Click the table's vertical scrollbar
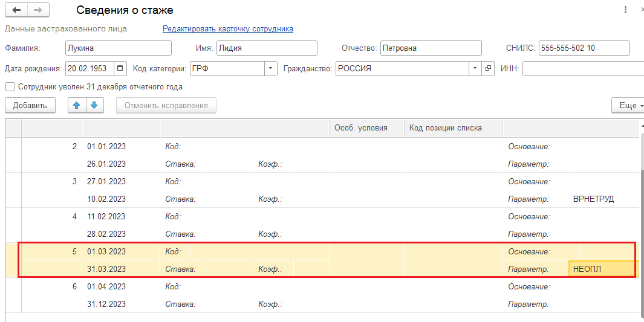644x322 pixels. tap(641, 217)
